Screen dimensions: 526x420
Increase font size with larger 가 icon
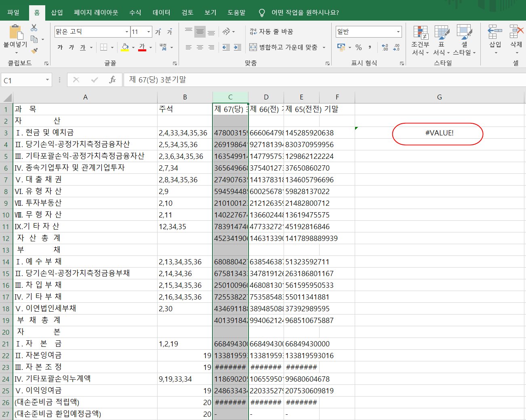pos(158,32)
